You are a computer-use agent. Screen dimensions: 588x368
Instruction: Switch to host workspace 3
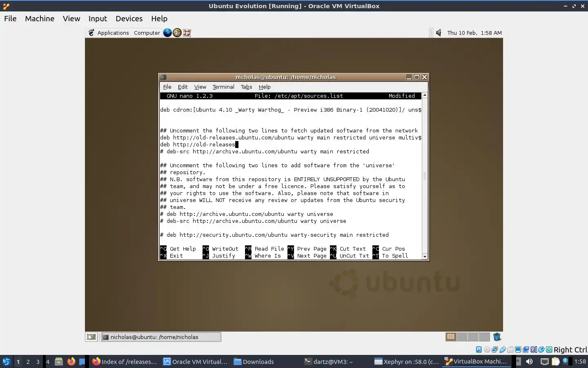(x=38, y=361)
